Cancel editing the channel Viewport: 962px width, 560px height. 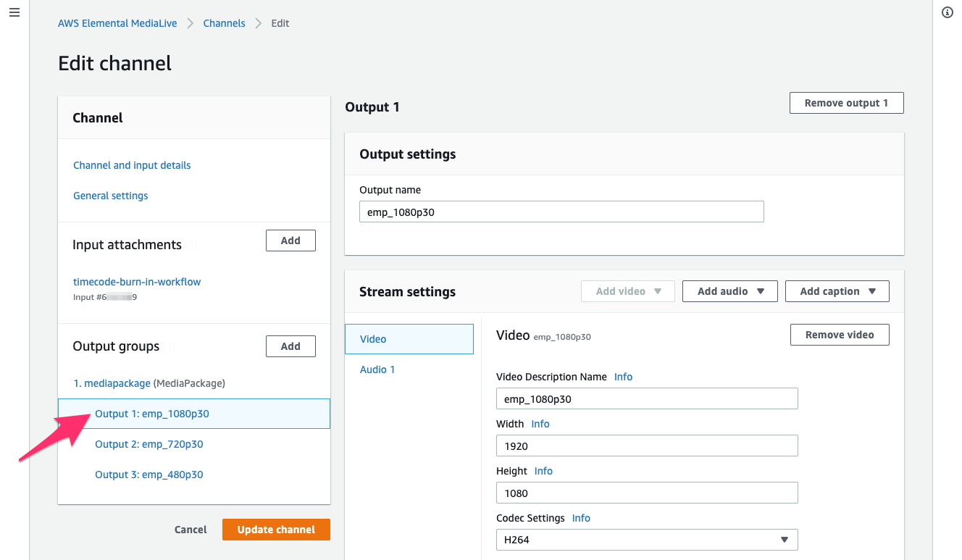coord(191,530)
